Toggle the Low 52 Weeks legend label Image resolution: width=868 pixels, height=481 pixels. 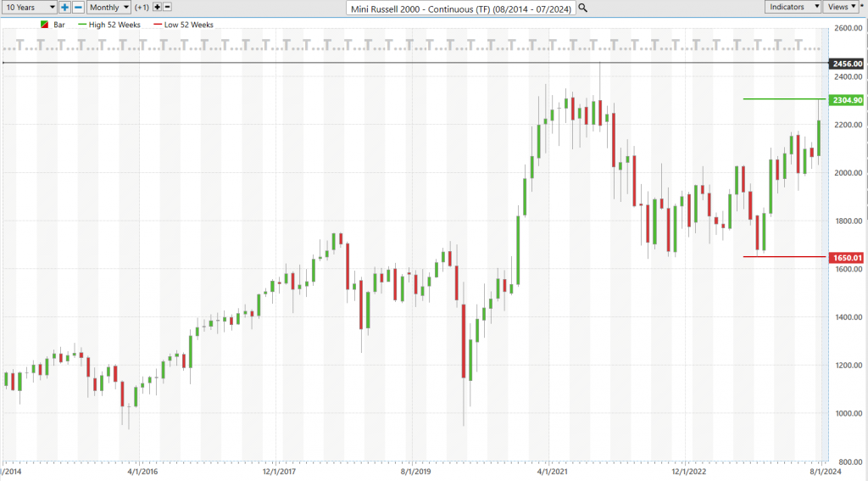click(x=189, y=25)
